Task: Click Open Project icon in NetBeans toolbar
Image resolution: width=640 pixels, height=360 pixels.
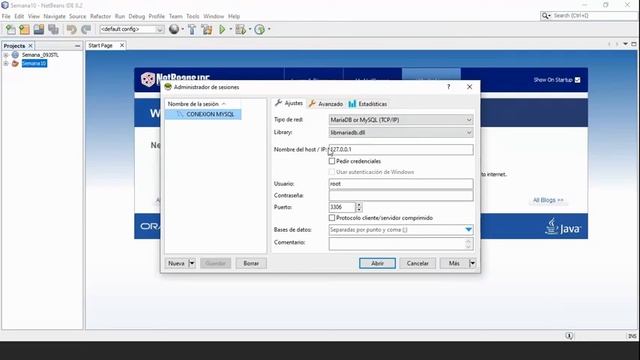Action: pyautogui.click(x=39, y=29)
